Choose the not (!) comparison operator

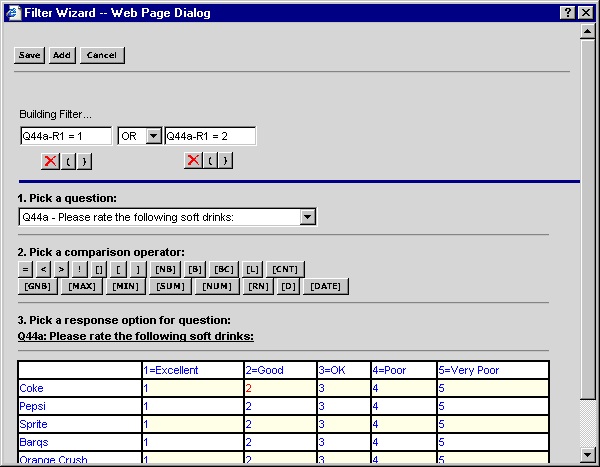(x=80, y=269)
